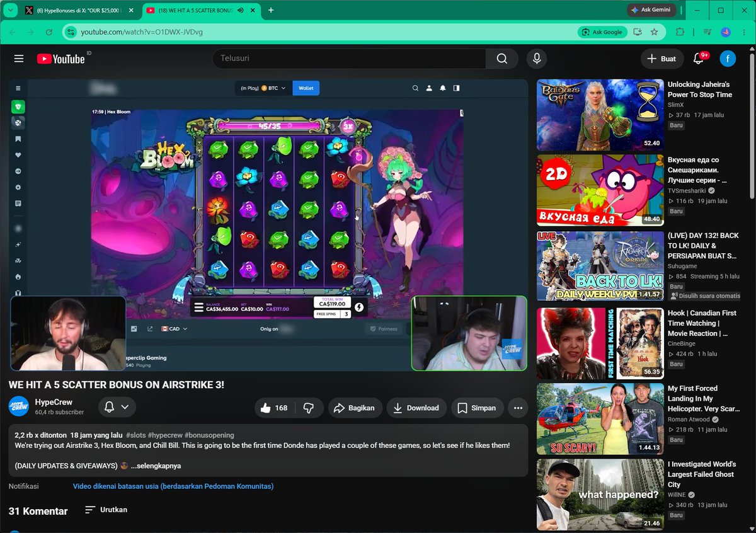Open the Smeshariki food video thumbnail
This screenshot has height=533, width=756.
coord(600,190)
